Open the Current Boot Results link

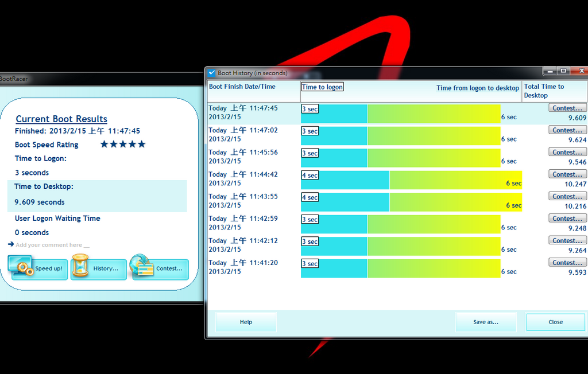click(x=61, y=119)
